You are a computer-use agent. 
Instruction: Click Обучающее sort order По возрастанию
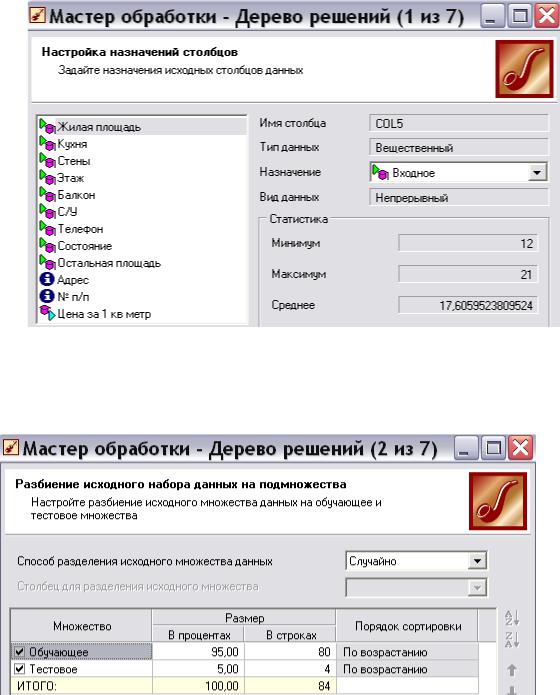[x=407, y=652]
